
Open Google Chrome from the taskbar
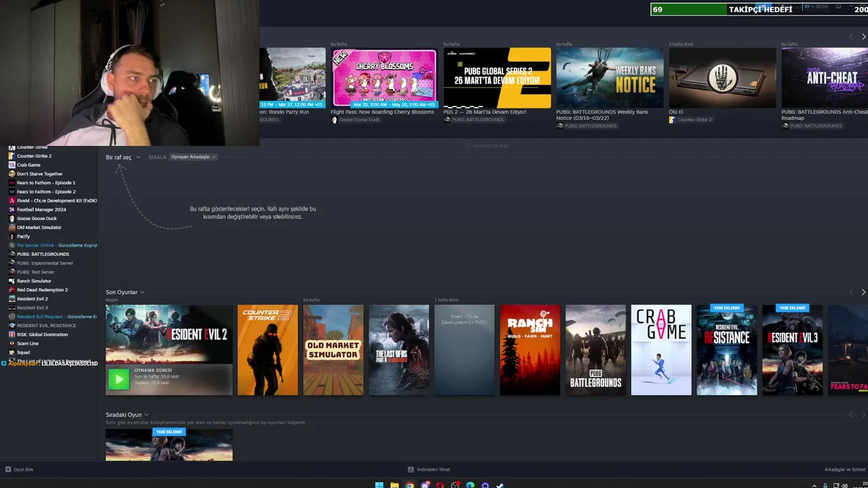click(410, 485)
